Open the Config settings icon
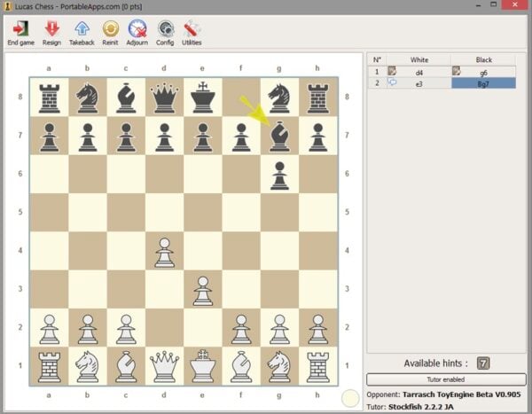 (165, 31)
